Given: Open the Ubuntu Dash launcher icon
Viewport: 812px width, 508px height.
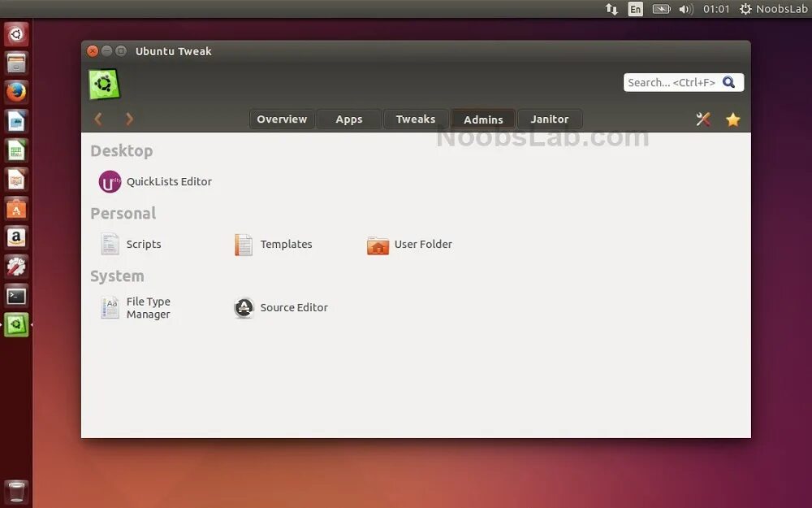Looking at the screenshot, I should tap(16, 34).
